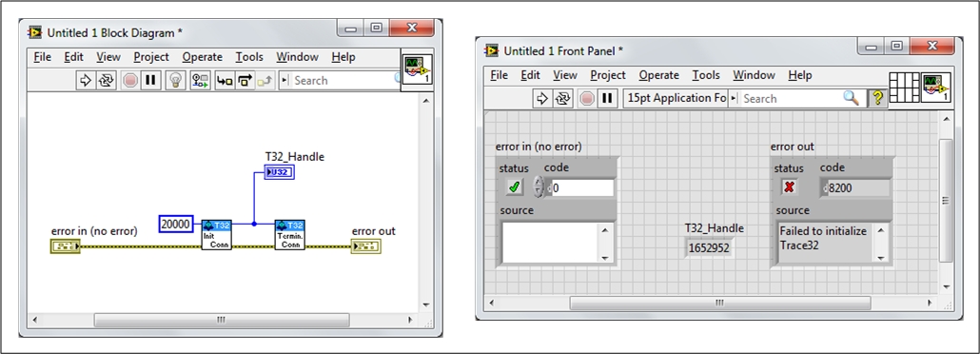980x354 pixels.
Task: Click Run arrow in Block Diagram toolbar
Action: pyautogui.click(x=85, y=81)
